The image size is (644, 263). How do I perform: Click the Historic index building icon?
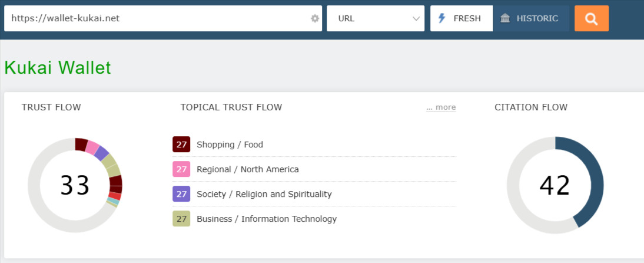click(505, 18)
